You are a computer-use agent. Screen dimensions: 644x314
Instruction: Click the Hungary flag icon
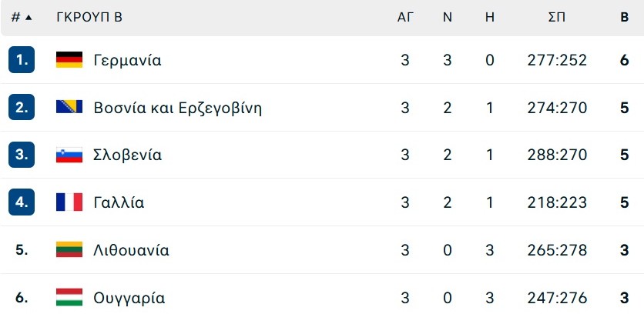point(69,297)
